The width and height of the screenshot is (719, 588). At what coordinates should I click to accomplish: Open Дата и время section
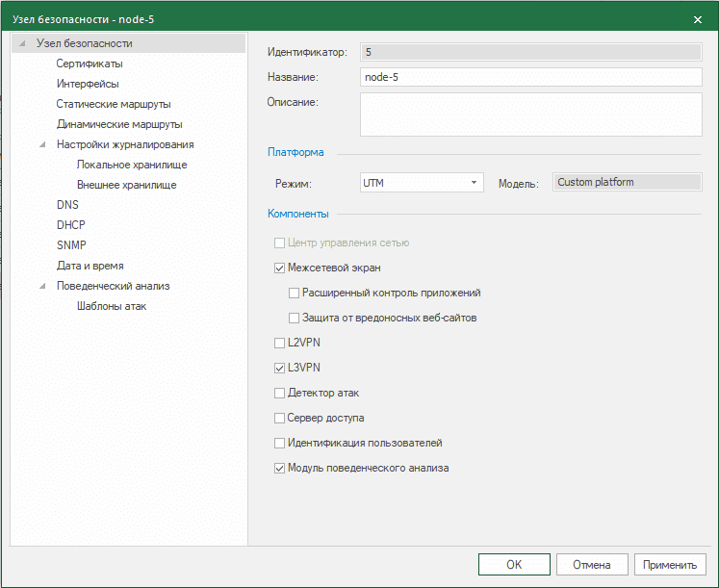pyautogui.click(x=90, y=266)
